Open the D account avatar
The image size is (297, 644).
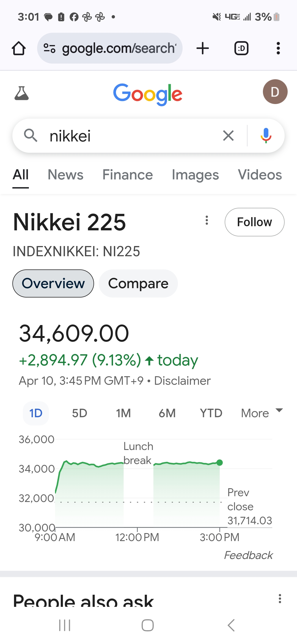275,92
